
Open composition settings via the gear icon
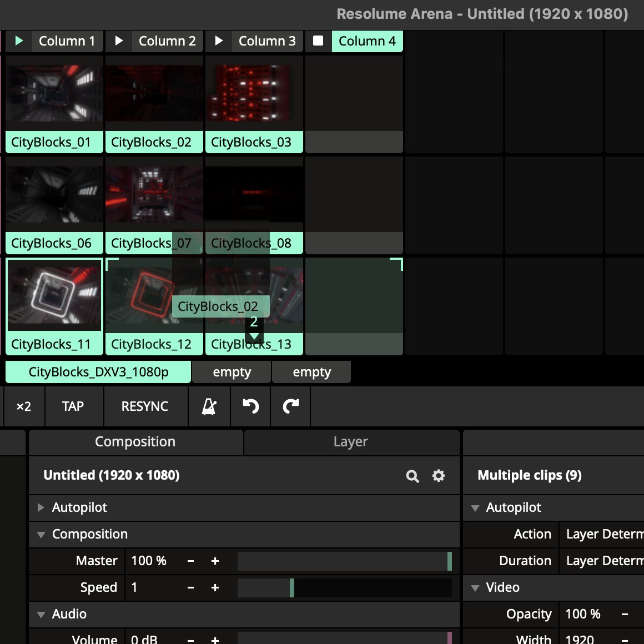(x=438, y=476)
